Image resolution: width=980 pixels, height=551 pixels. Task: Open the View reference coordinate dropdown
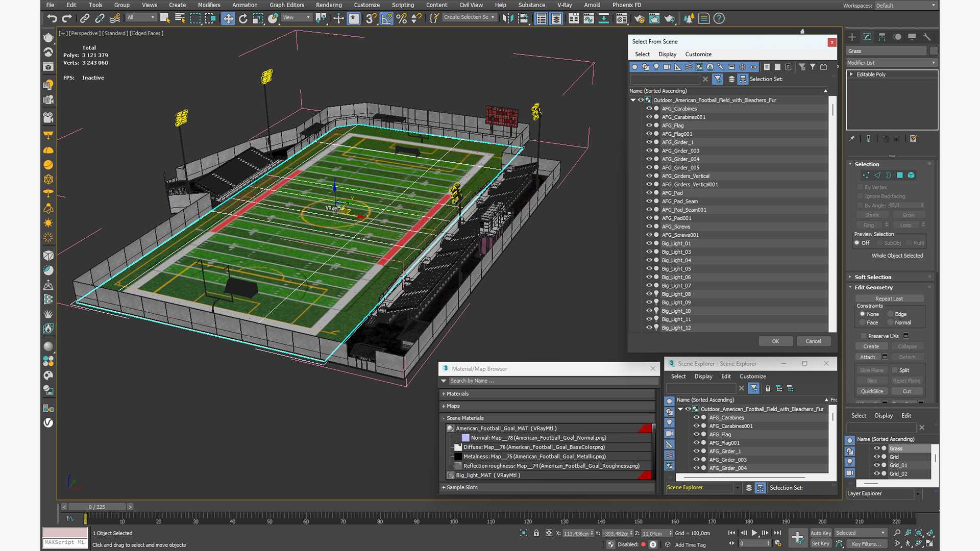pos(297,17)
